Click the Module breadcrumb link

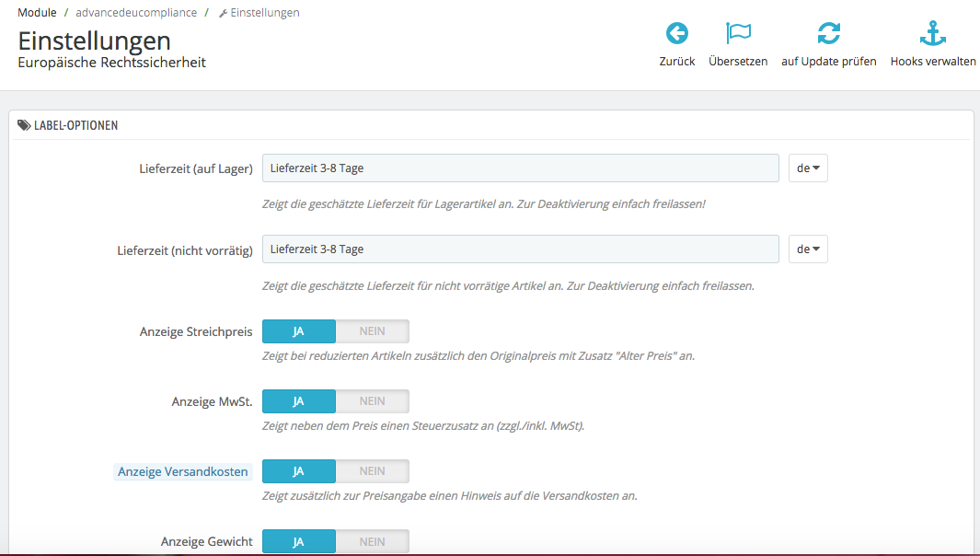pos(37,13)
